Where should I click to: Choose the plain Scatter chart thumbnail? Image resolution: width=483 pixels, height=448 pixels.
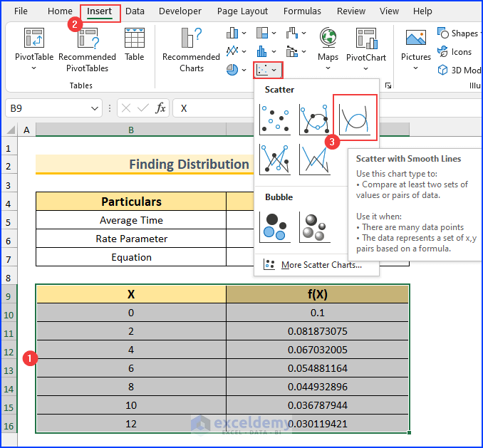tap(275, 120)
